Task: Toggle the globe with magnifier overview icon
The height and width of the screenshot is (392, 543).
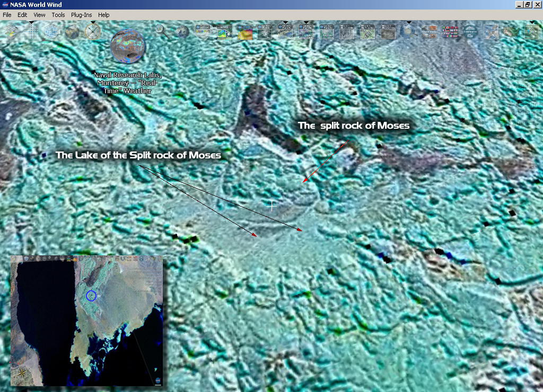Action: (x=409, y=31)
